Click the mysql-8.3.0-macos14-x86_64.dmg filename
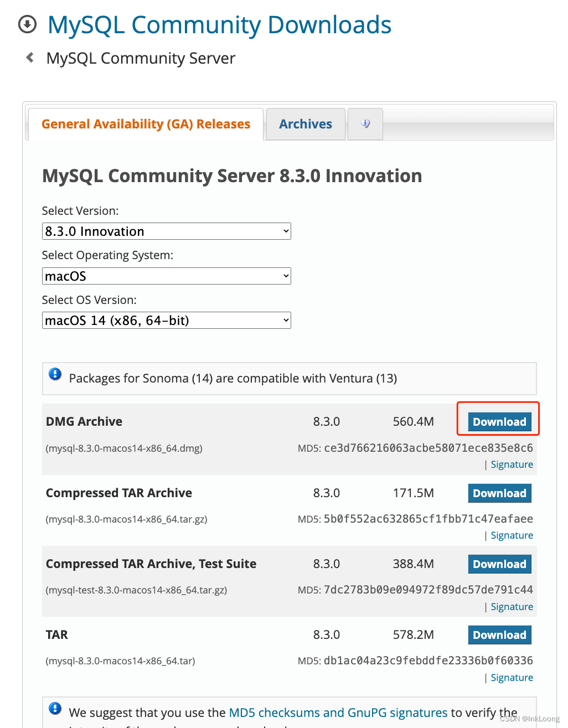The image size is (568, 728). (x=124, y=448)
